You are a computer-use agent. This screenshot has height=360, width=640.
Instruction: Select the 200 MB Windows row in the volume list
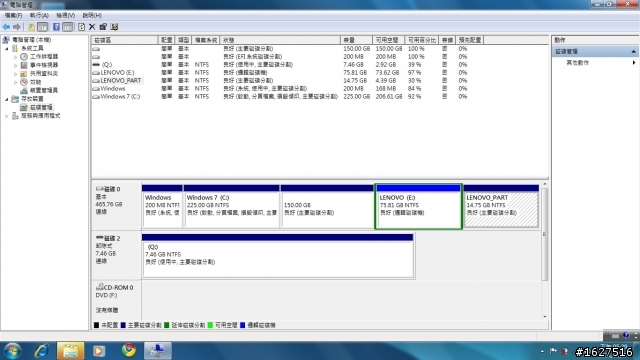pyautogui.click(x=280, y=89)
